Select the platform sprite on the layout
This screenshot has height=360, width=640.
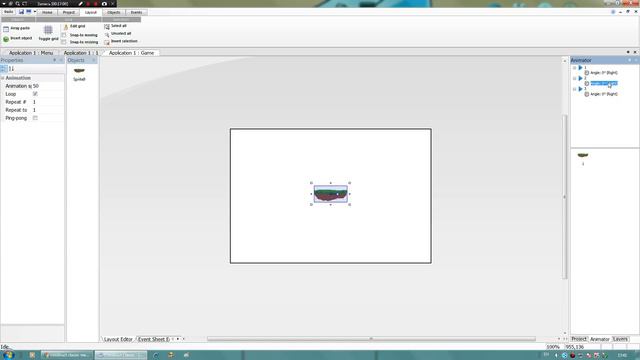coord(331,194)
